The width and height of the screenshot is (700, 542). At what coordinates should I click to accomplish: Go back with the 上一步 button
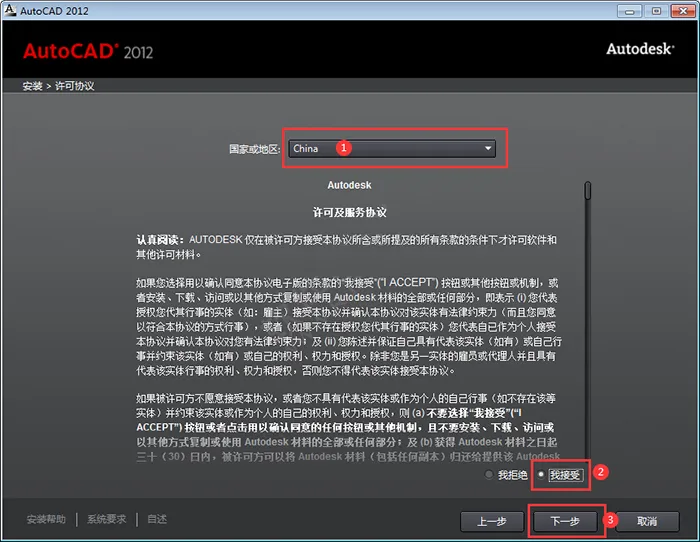click(x=491, y=521)
